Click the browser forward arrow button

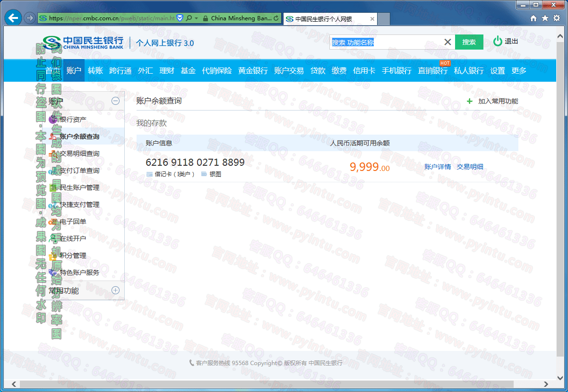coord(30,18)
